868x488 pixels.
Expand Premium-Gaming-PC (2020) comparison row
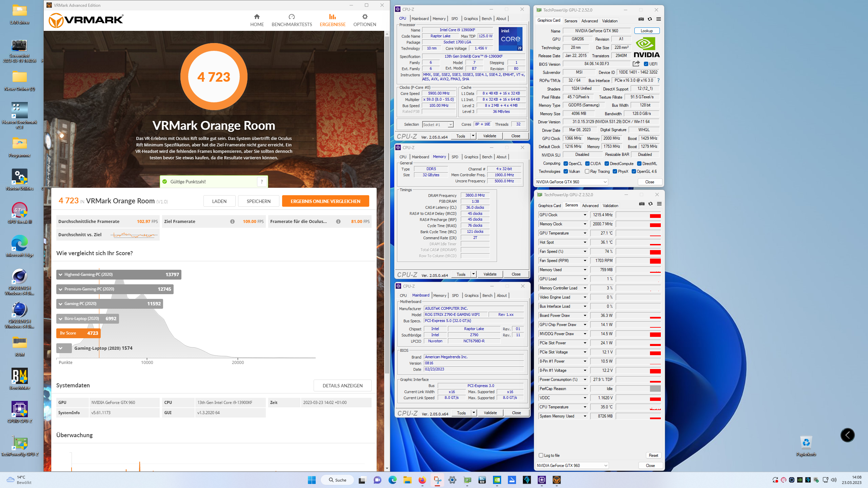click(115, 289)
